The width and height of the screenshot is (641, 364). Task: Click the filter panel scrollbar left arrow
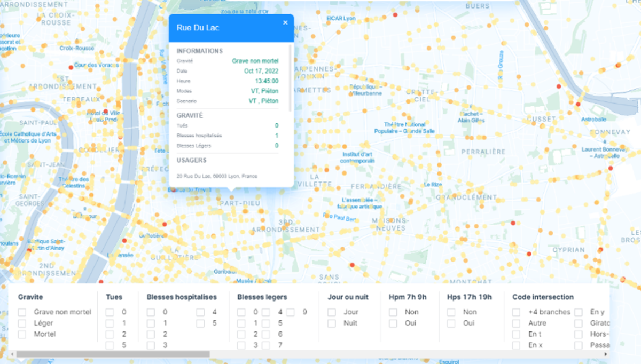click(12, 354)
